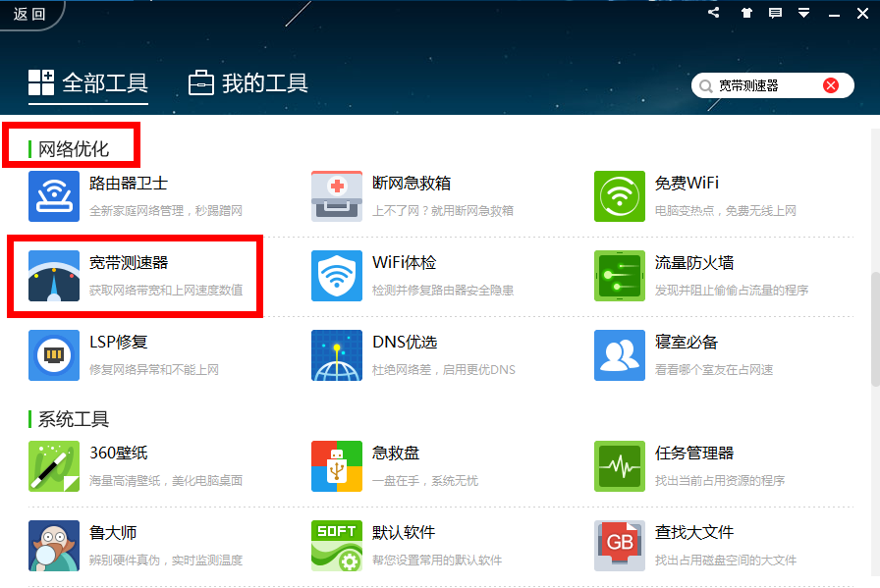Open 寝室必备 people icon
This screenshot has height=588, width=880.
click(x=620, y=355)
